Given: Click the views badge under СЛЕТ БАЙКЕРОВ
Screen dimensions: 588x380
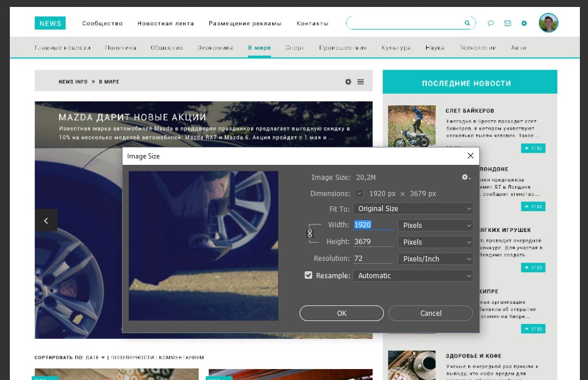Looking at the screenshot, I should (533, 148).
